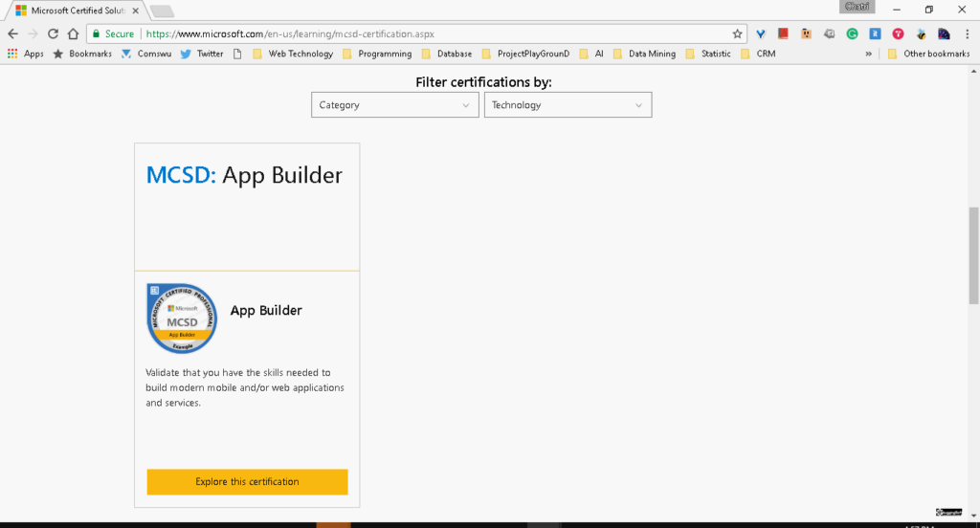Screen dimensions: 980x528
Task: Click the browser forward arrow
Action: (33, 33)
